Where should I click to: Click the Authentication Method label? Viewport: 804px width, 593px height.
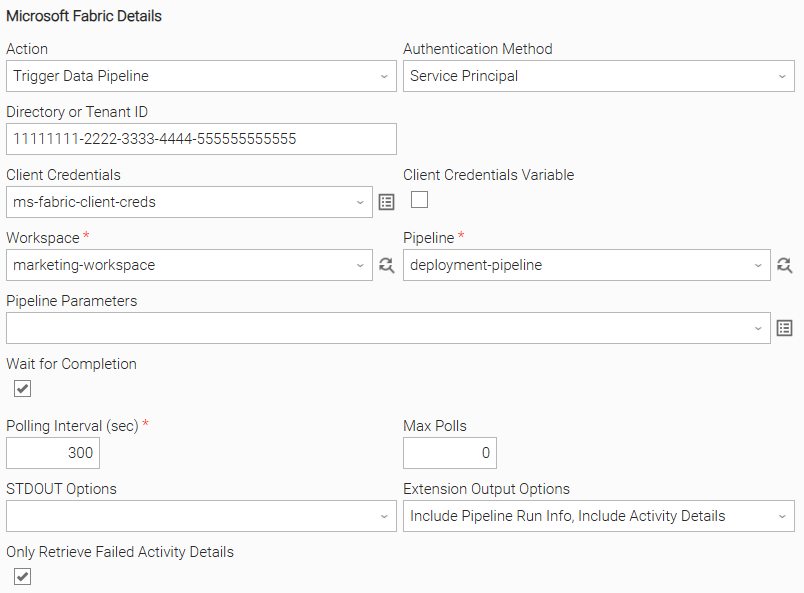(478, 49)
